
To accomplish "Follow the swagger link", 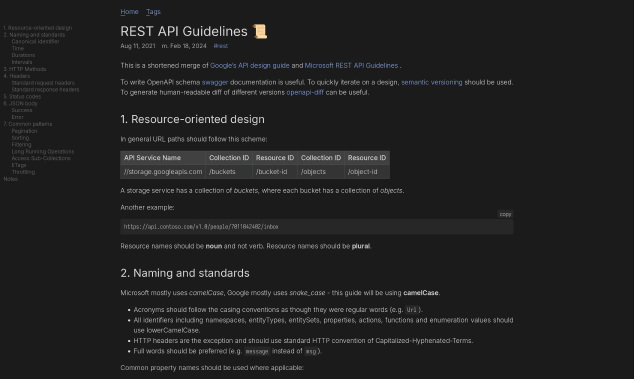I will point(216,83).
